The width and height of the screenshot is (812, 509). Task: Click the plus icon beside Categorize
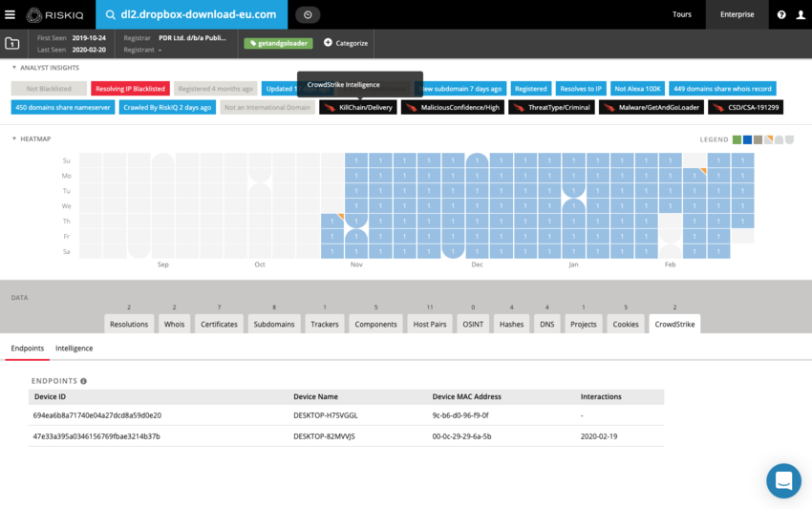pos(328,42)
